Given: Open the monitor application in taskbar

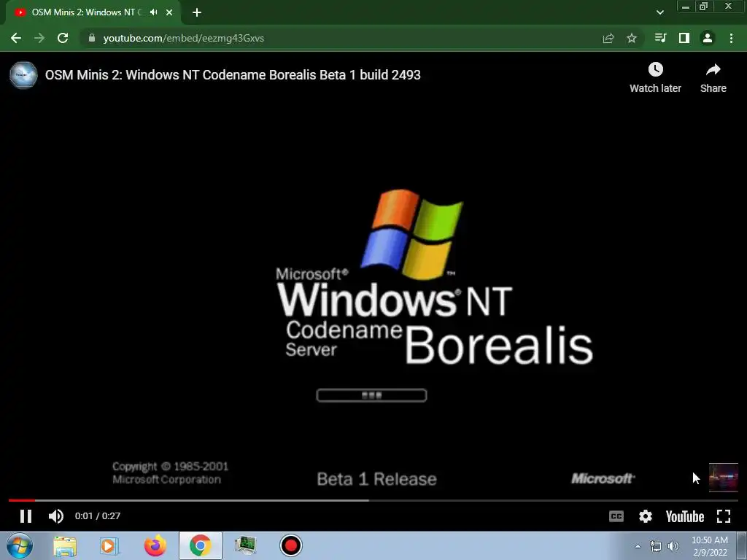Looking at the screenshot, I should [245, 545].
